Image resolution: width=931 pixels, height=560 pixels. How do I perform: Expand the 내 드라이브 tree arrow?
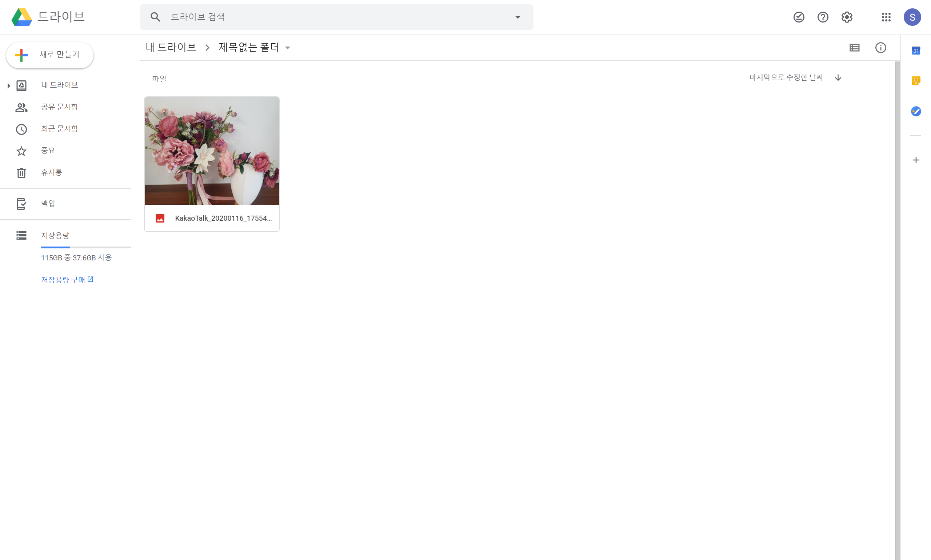(9, 86)
